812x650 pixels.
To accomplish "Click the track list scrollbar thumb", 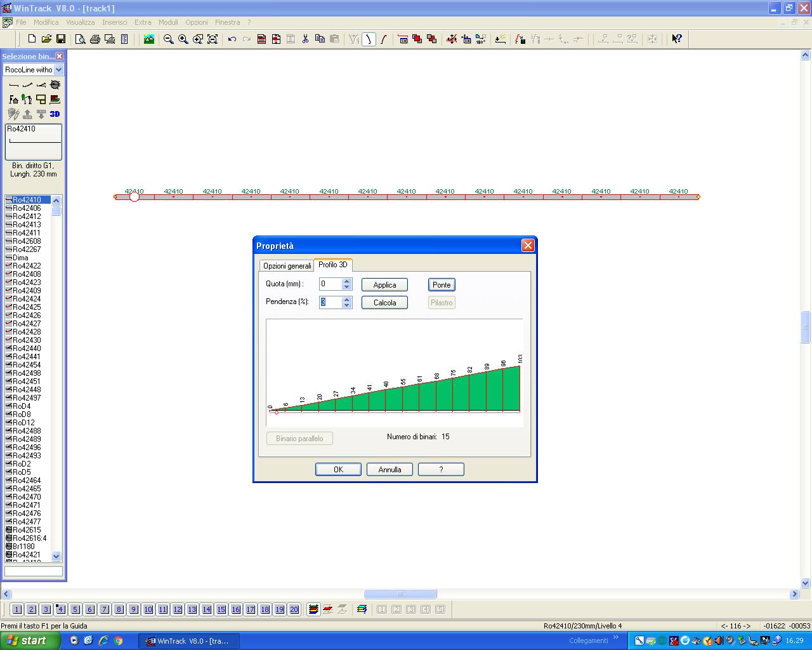I will coord(56,211).
